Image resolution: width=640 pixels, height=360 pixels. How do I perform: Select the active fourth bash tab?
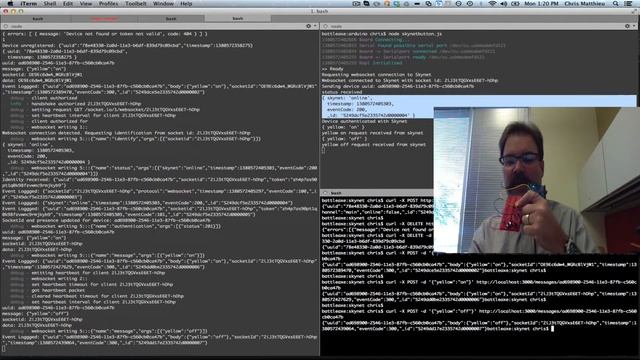(238, 19)
